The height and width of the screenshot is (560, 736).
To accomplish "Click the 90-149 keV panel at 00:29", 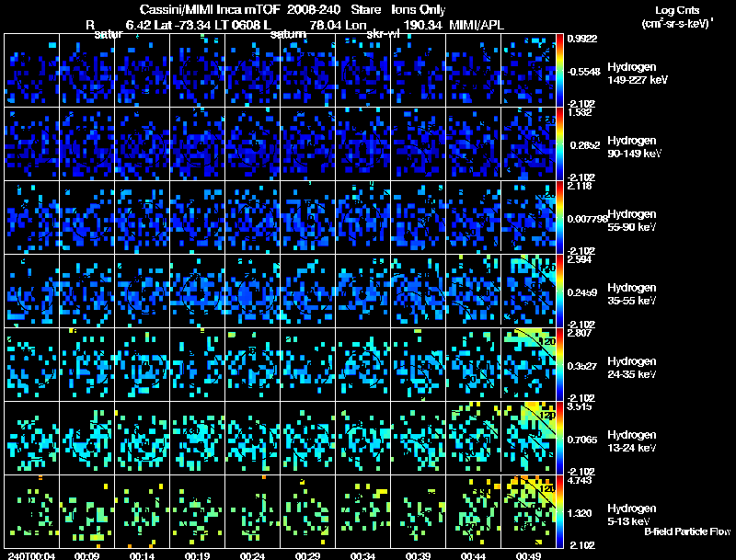I will (x=308, y=143).
